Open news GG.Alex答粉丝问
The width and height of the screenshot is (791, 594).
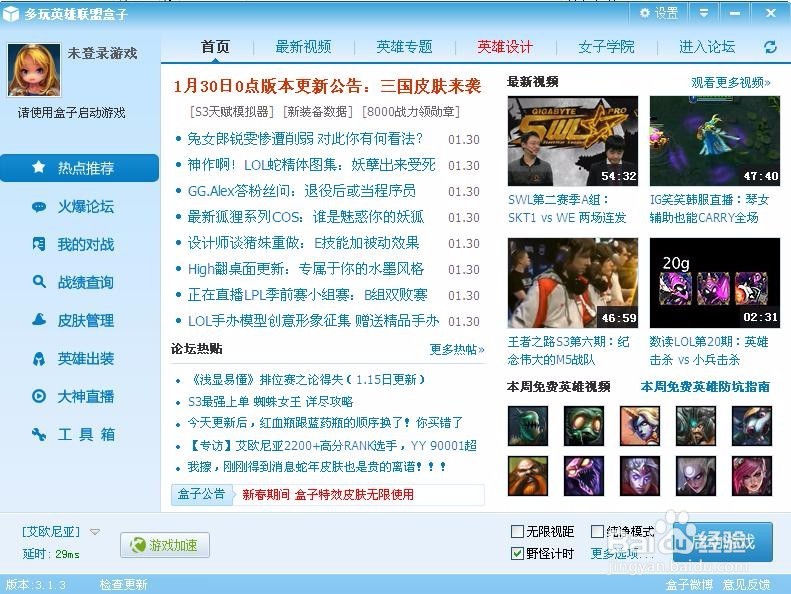coord(302,191)
